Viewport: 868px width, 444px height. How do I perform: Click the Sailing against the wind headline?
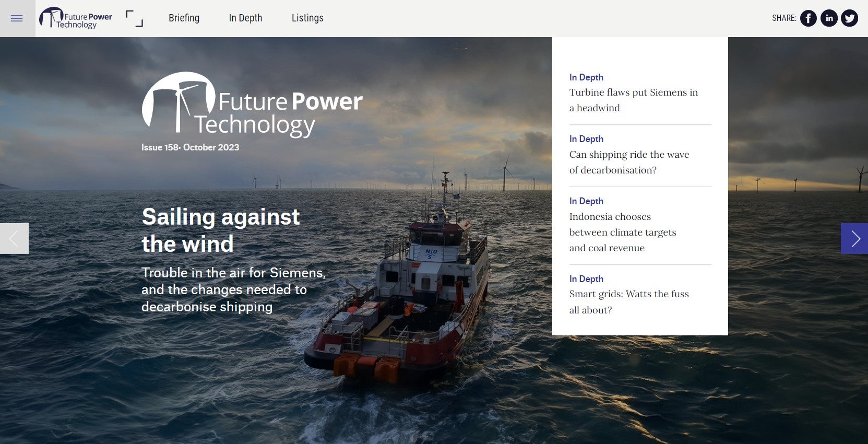pyautogui.click(x=221, y=230)
